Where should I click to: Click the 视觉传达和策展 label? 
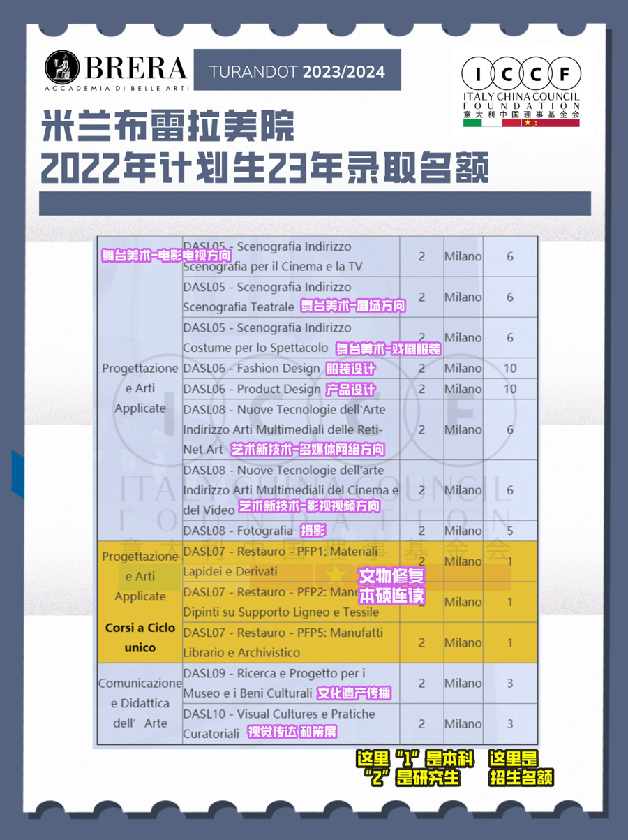[x=292, y=733]
